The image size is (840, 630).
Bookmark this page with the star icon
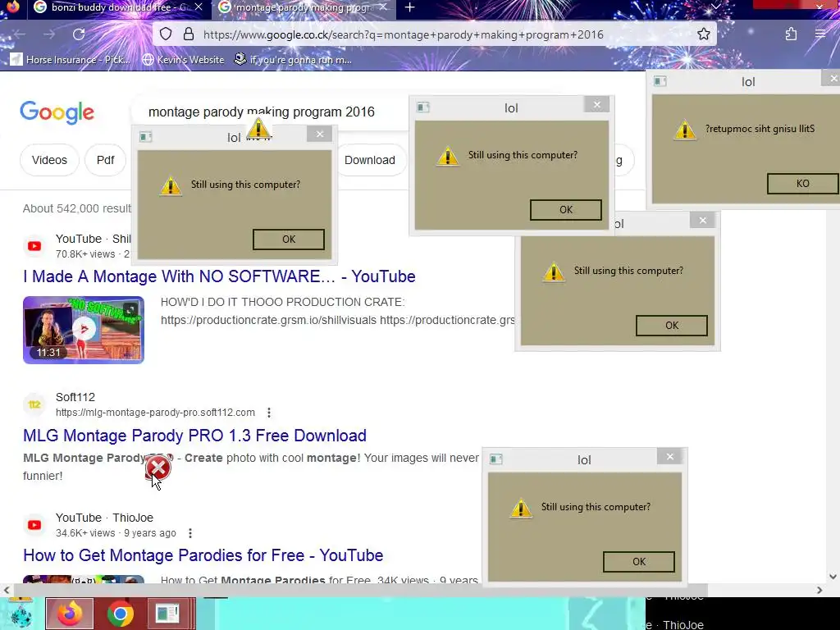coord(703,34)
